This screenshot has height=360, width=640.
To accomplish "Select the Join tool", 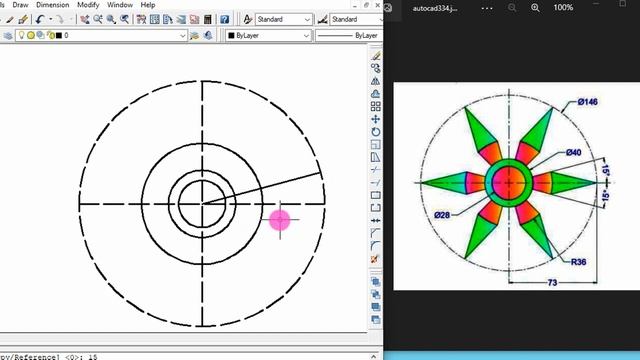I will coord(376,220).
